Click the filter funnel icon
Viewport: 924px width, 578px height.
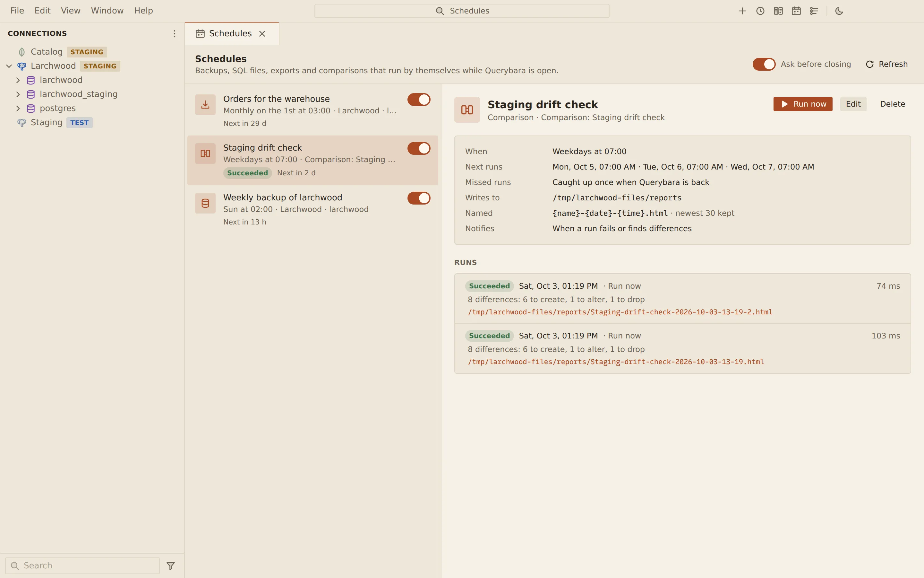(x=171, y=566)
